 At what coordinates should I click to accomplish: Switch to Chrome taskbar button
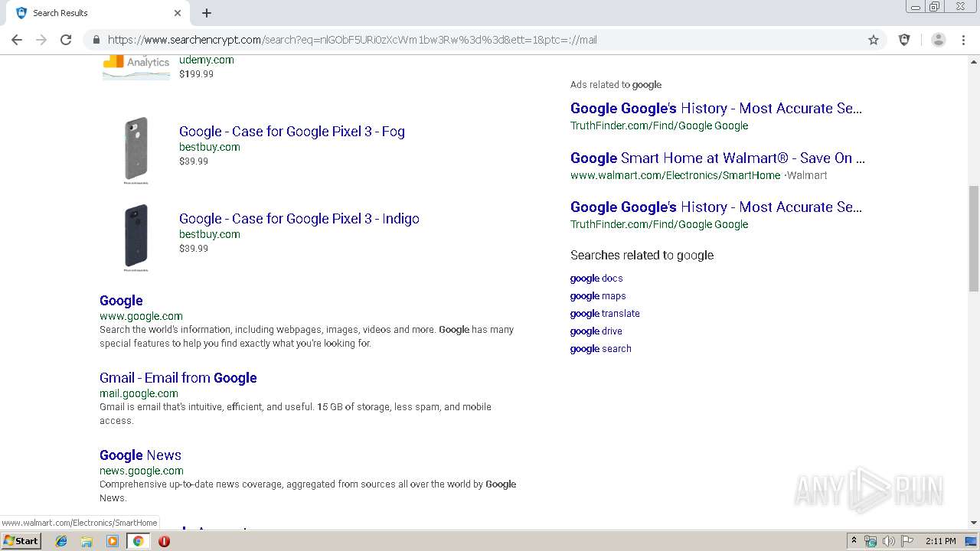click(x=138, y=541)
